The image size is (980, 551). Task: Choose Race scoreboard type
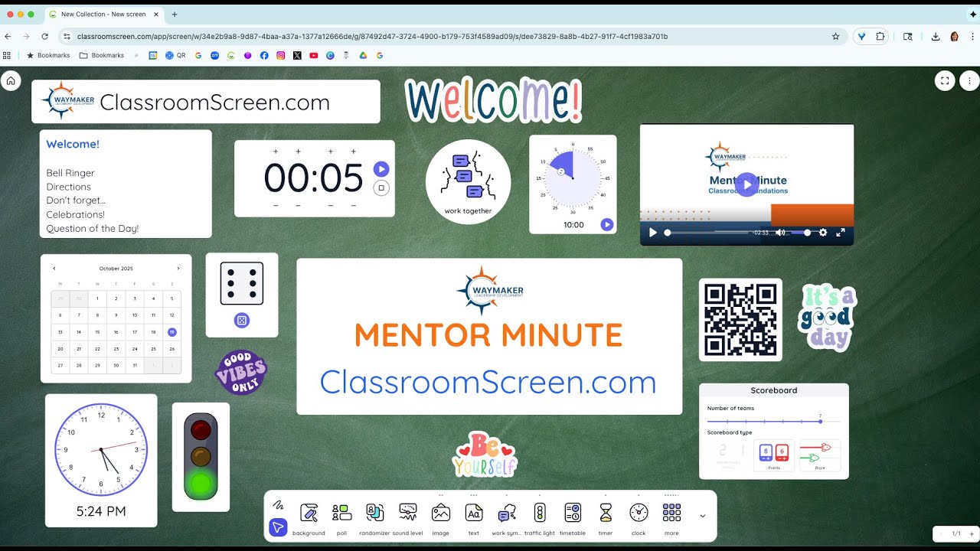tap(820, 456)
